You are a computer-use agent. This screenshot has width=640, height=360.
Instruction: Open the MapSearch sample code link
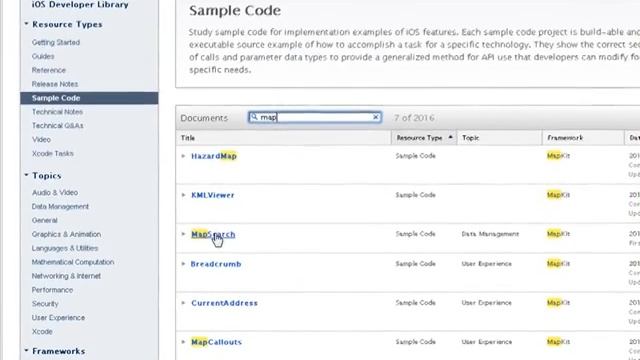[x=213, y=234]
